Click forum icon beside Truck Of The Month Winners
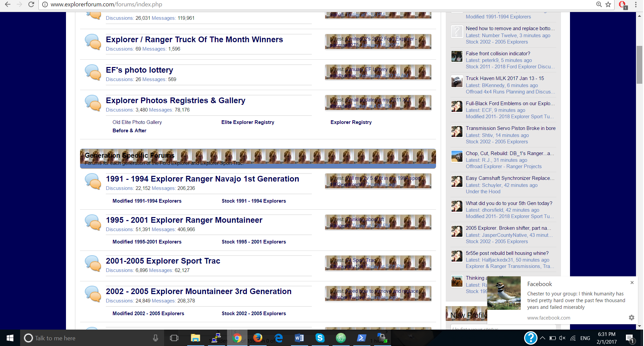Screen dimensions: 644x346 (x=93, y=42)
